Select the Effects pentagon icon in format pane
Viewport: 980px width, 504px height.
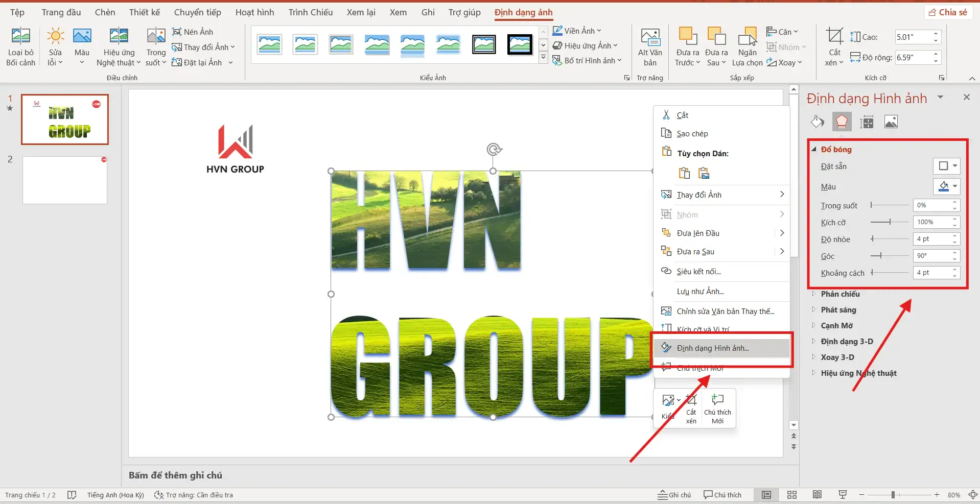841,122
